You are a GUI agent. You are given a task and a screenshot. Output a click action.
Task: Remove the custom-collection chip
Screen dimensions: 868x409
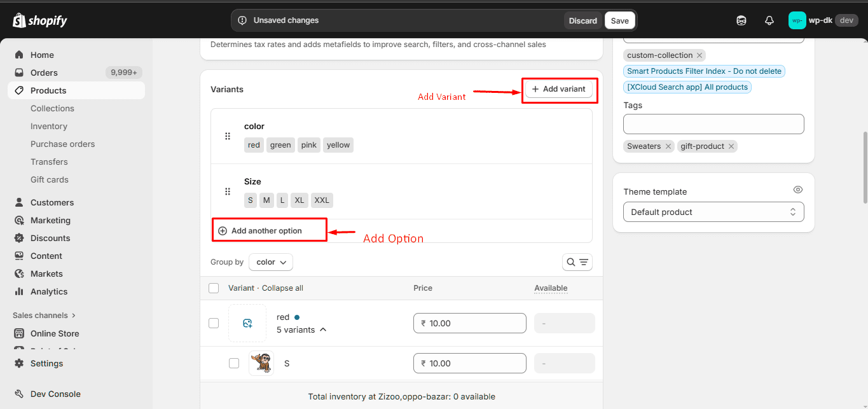click(699, 55)
